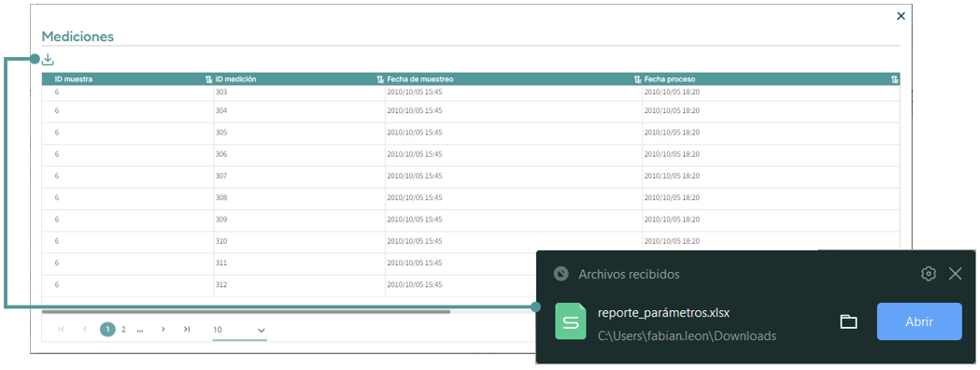Filter the Fecha de muestreo column
Viewport: 980px width, 370px height.
pos(637,79)
